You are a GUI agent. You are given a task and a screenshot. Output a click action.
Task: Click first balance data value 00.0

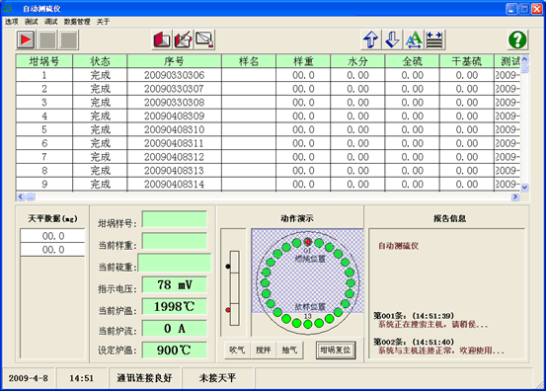pos(53,236)
